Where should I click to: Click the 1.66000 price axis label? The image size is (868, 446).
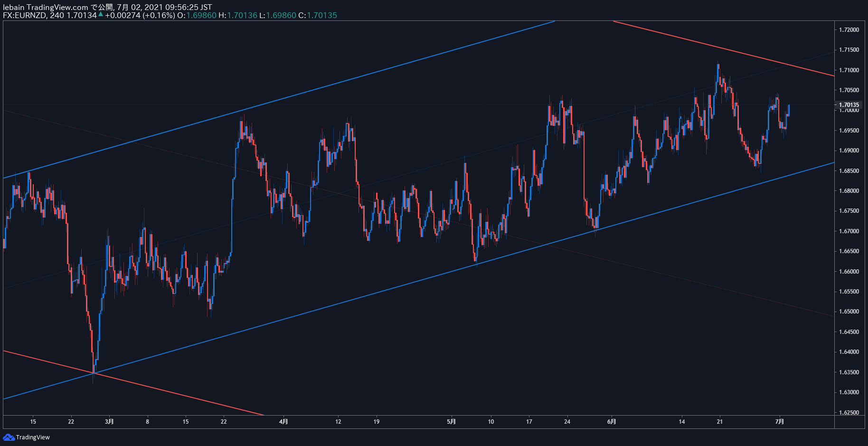coord(849,272)
